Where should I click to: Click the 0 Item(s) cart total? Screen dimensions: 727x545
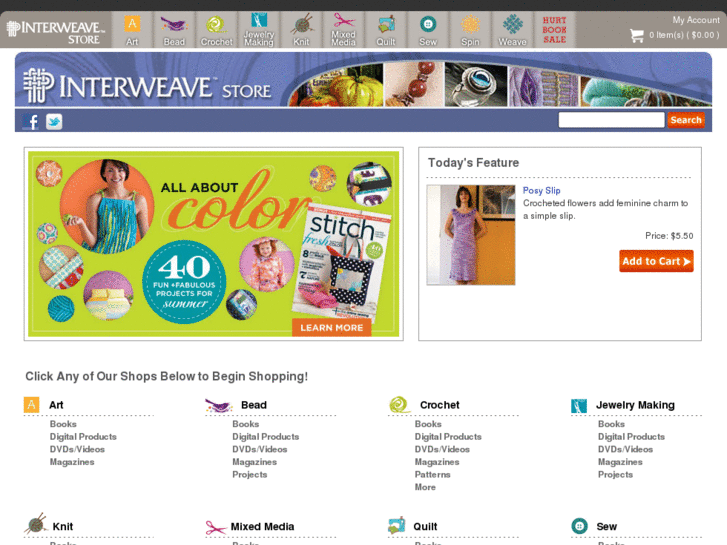point(684,35)
